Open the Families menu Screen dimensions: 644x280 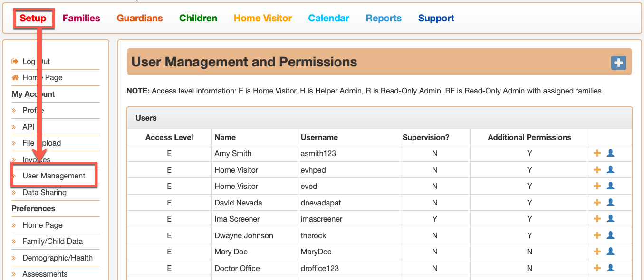click(81, 18)
